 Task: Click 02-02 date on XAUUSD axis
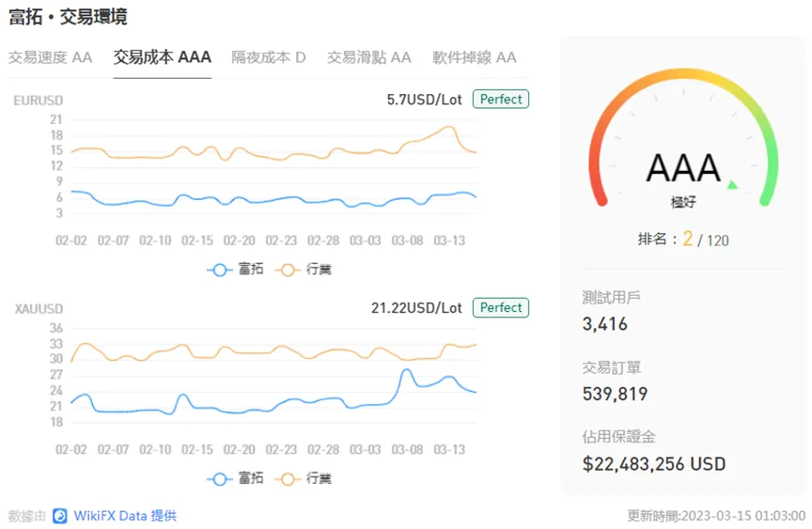(70, 449)
